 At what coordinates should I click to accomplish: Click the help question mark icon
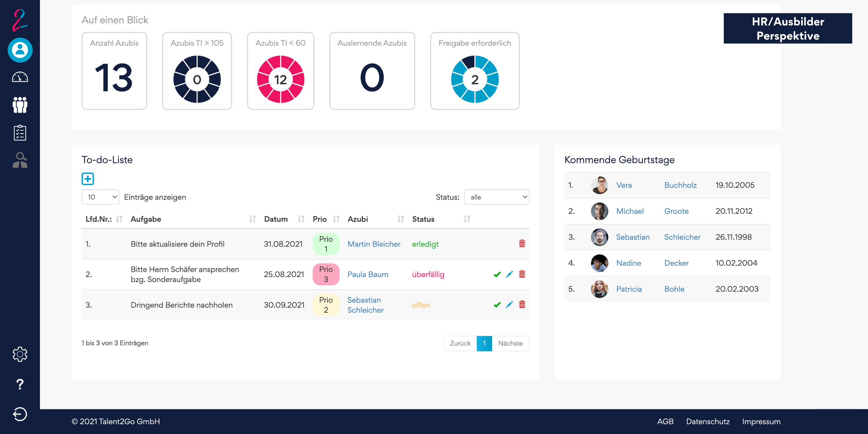pos(20,384)
